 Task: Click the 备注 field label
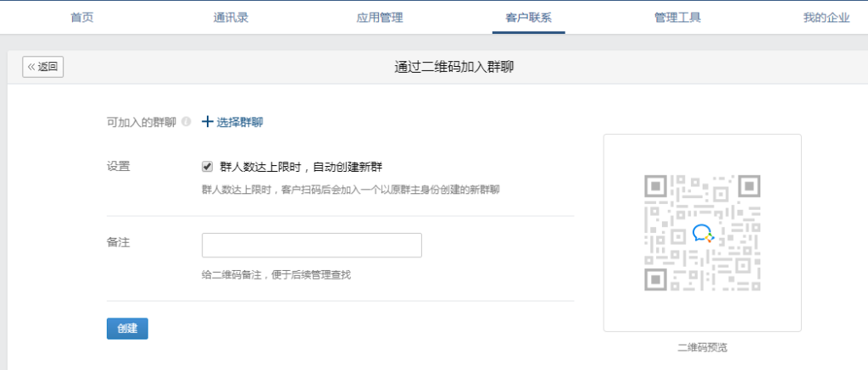tap(119, 242)
